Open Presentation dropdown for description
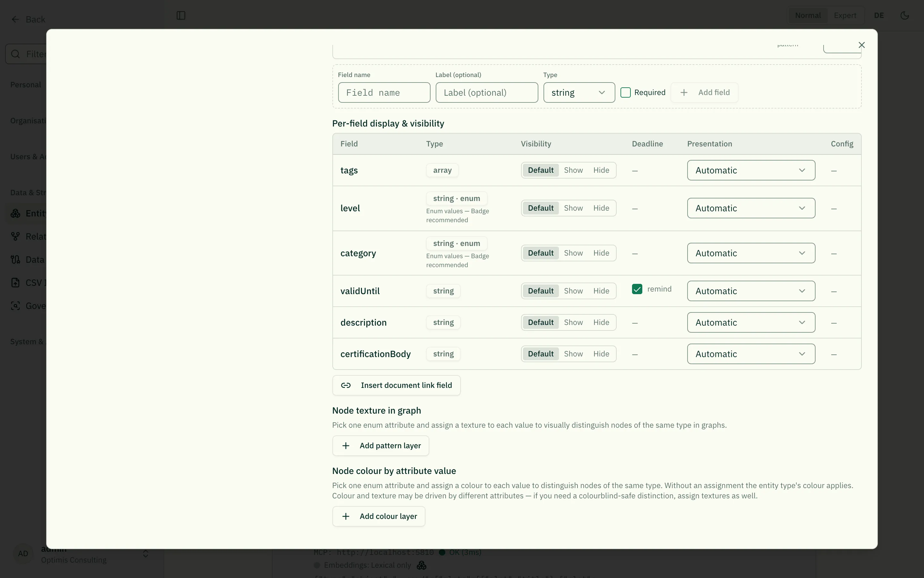Viewport: 924px width, 578px height. (x=751, y=322)
